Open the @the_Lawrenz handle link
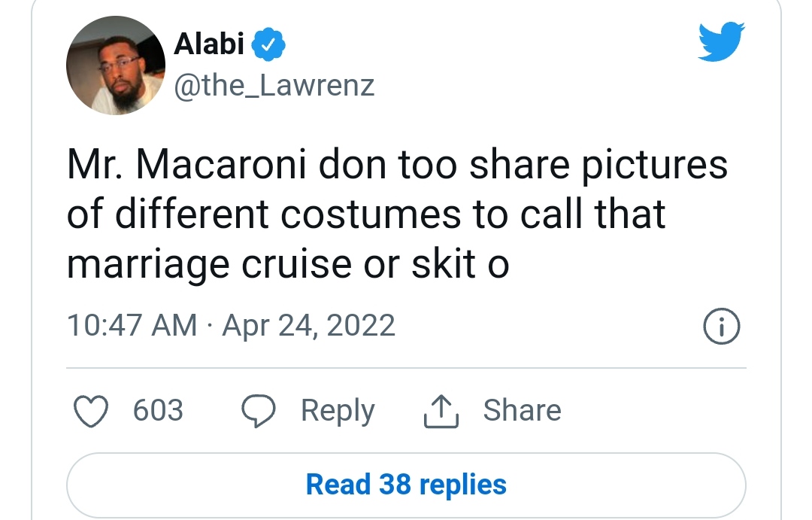The image size is (812, 520). (x=274, y=85)
